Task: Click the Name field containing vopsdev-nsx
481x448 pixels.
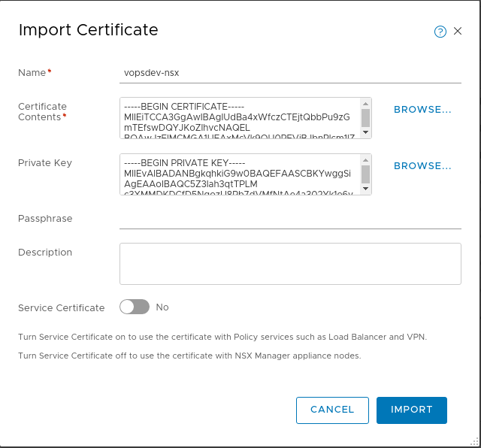Action: click(x=290, y=73)
